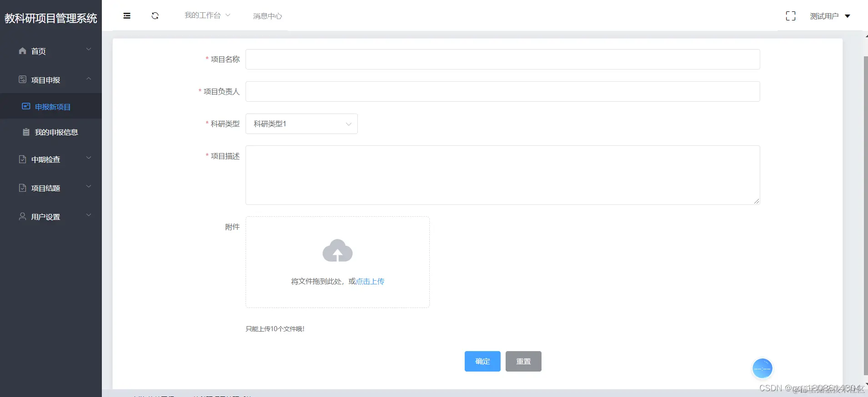Open 消息中心 in the top navigation
This screenshot has width=868, height=397.
click(267, 16)
